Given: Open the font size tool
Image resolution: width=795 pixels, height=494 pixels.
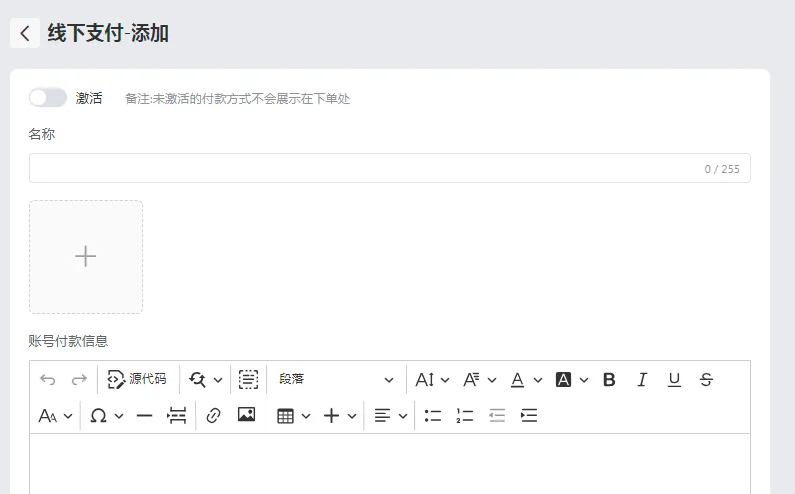Looking at the screenshot, I should (425, 379).
